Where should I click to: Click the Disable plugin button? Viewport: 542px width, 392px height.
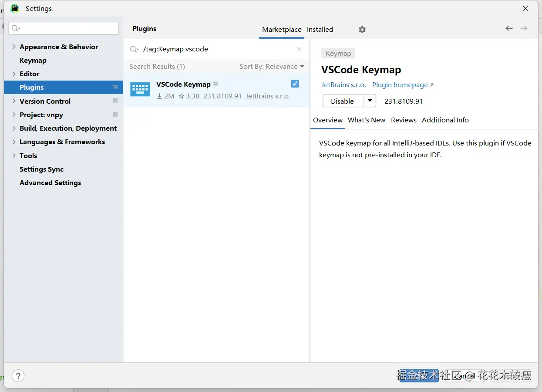[x=343, y=101]
